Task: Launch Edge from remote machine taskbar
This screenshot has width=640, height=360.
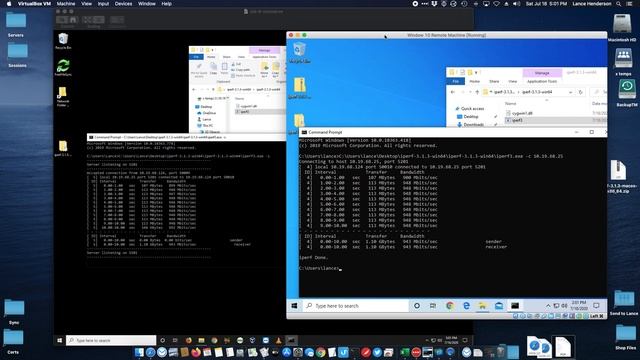Action: (466, 306)
